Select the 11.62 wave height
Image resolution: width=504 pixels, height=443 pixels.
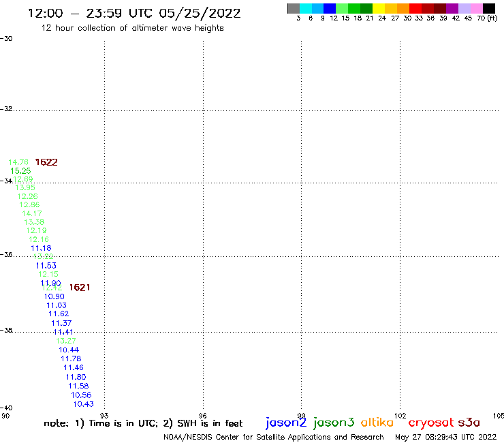59,314
